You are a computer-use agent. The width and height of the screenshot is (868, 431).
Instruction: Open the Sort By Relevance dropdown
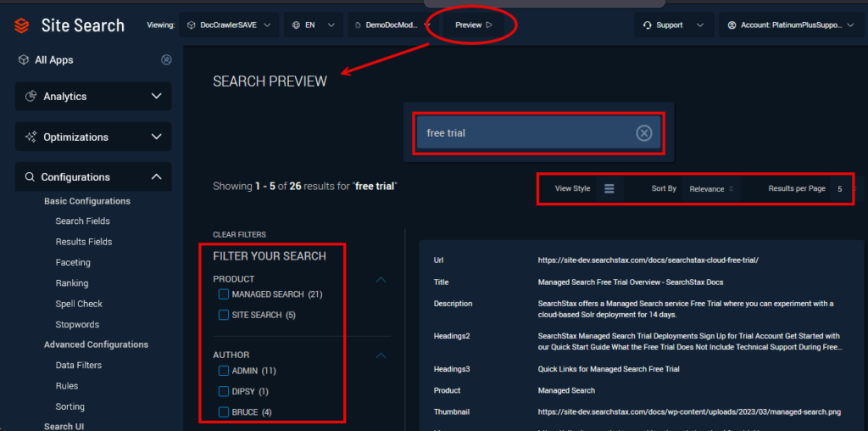click(710, 189)
